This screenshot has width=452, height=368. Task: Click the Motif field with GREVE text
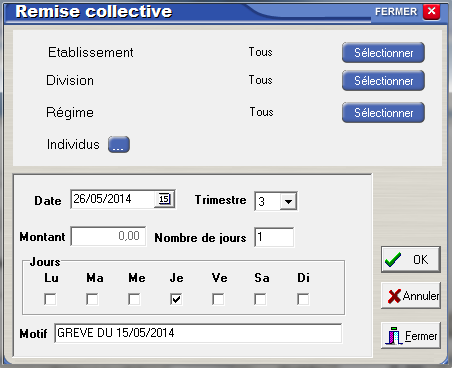(x=198, y=333)
